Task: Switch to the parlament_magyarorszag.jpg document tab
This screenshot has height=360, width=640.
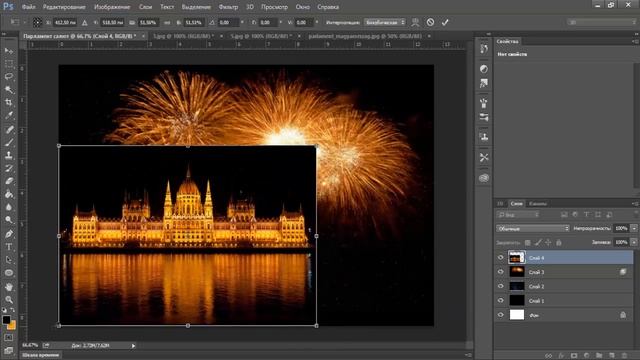Action: click(x=365, y=36)
